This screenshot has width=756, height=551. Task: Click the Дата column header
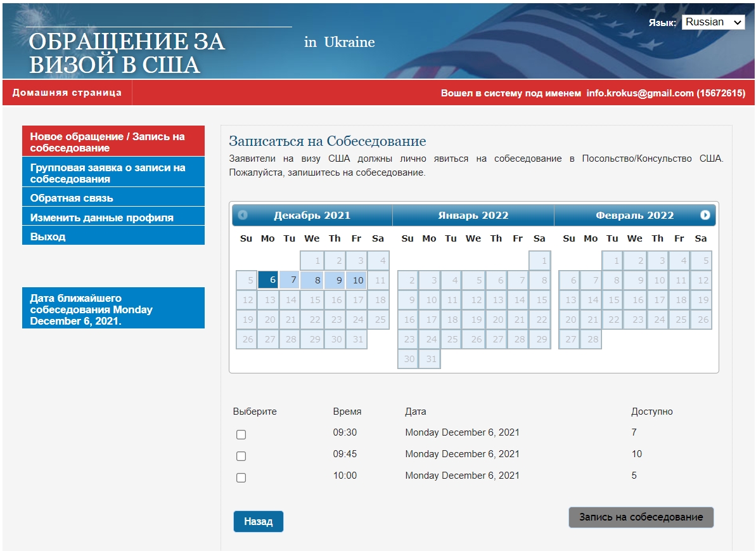point(416,412)
